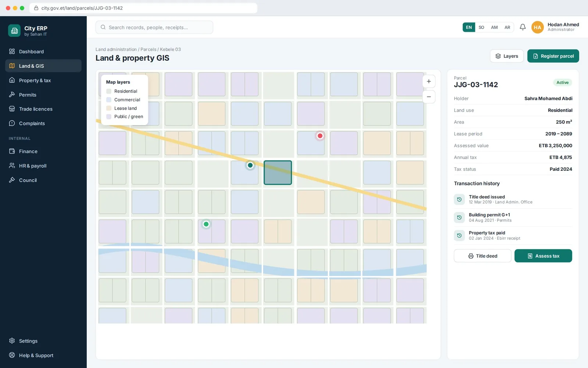
Task: Focus the search records field
Action: (x=154, y=27)
